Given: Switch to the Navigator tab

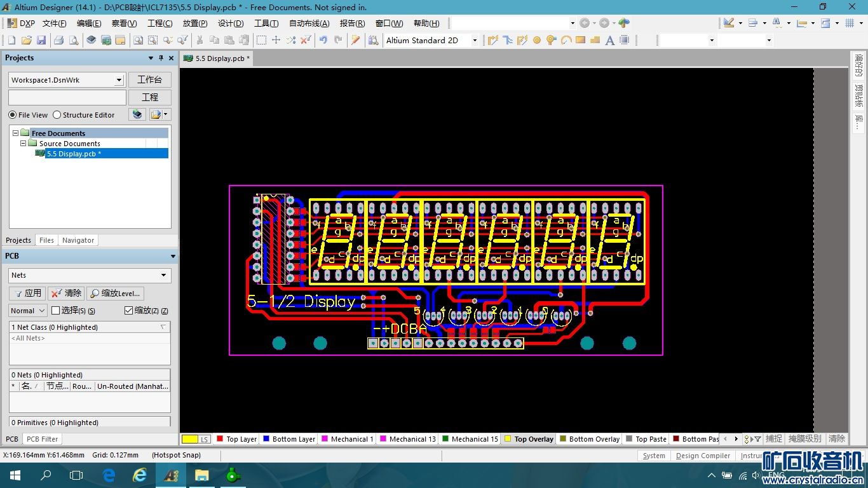Looking at the screenshot, I should [78, 240].
